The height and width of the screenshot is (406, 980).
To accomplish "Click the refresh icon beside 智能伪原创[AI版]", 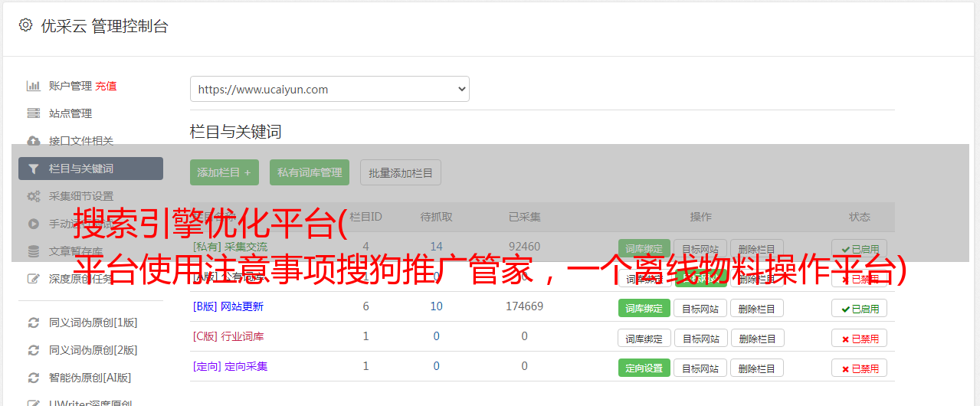I will (x=34, y=378).
